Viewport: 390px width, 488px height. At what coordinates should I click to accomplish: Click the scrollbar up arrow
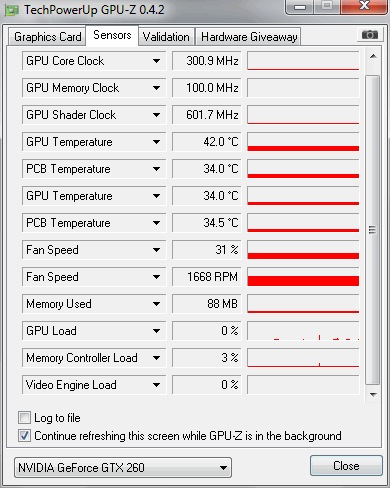point(373,56)
